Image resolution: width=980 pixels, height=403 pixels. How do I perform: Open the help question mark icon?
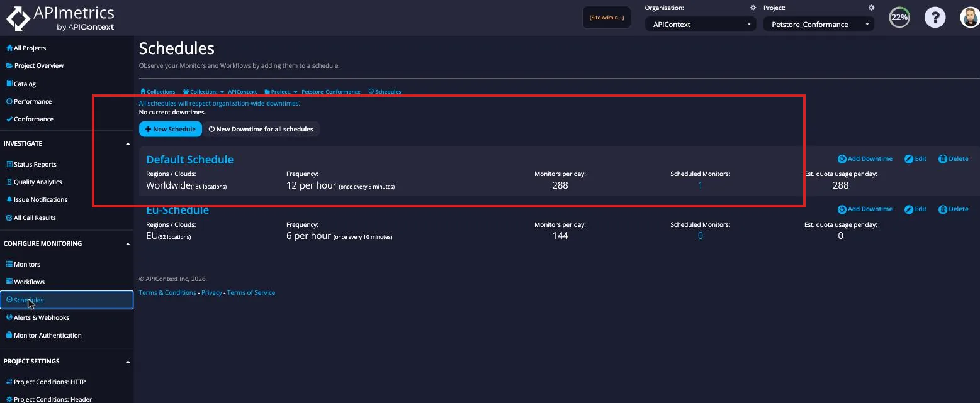(935, 17)
